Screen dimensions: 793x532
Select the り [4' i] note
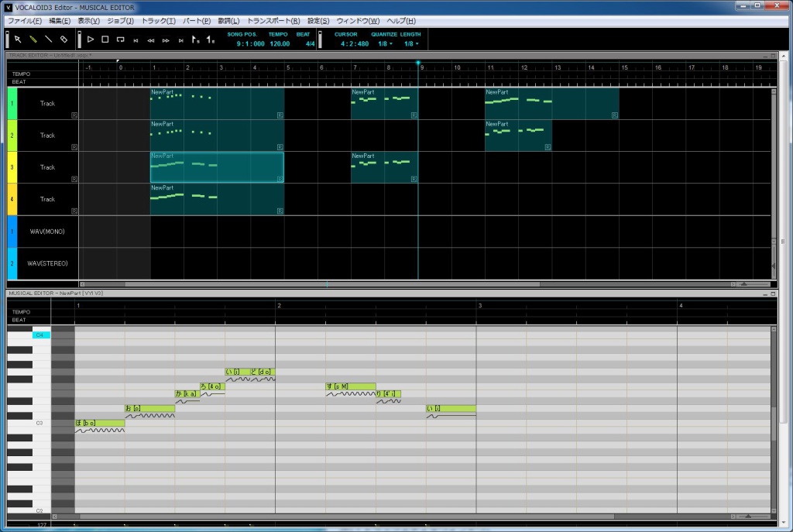[389, 393]
